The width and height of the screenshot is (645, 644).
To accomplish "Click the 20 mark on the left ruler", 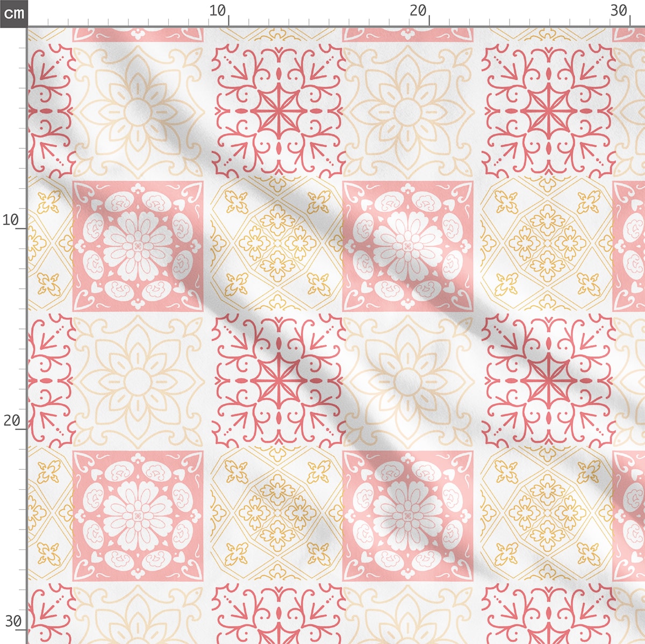I will [x=12, y=420].
